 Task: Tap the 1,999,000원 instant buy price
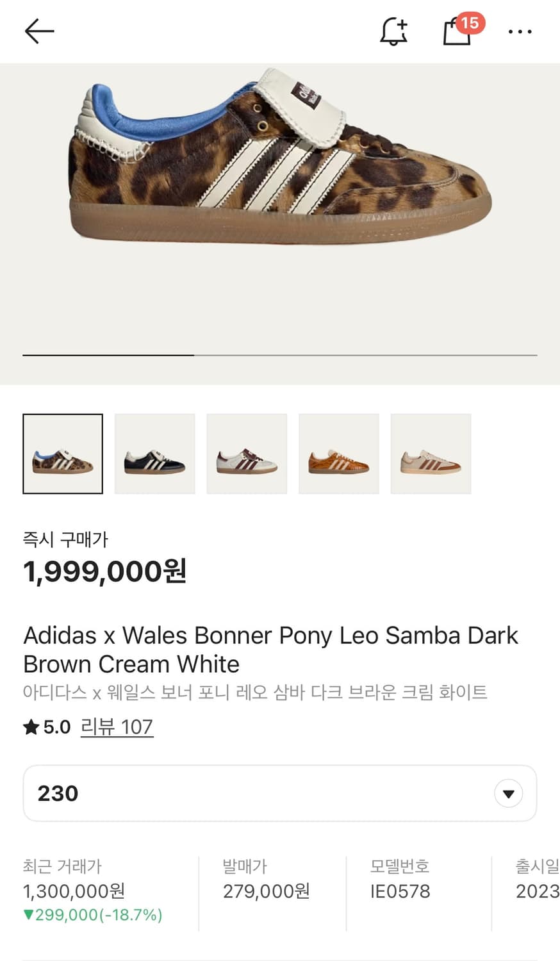104,571
